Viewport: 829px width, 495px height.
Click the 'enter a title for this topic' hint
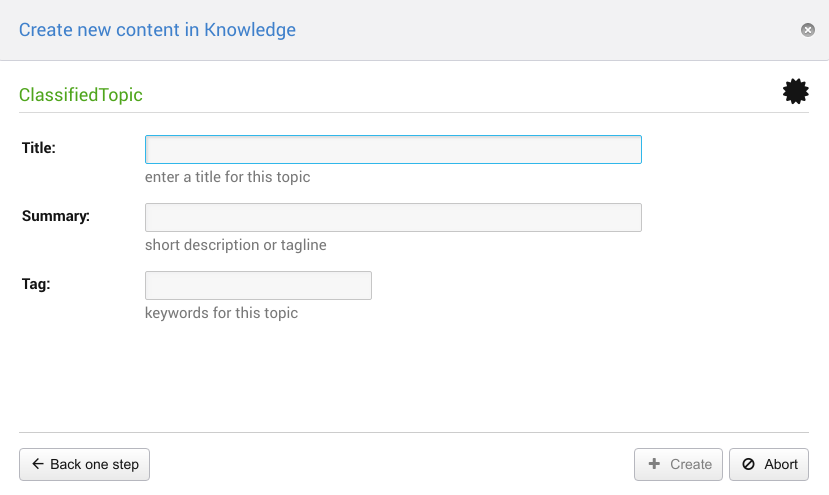click(x=228, y=177)
